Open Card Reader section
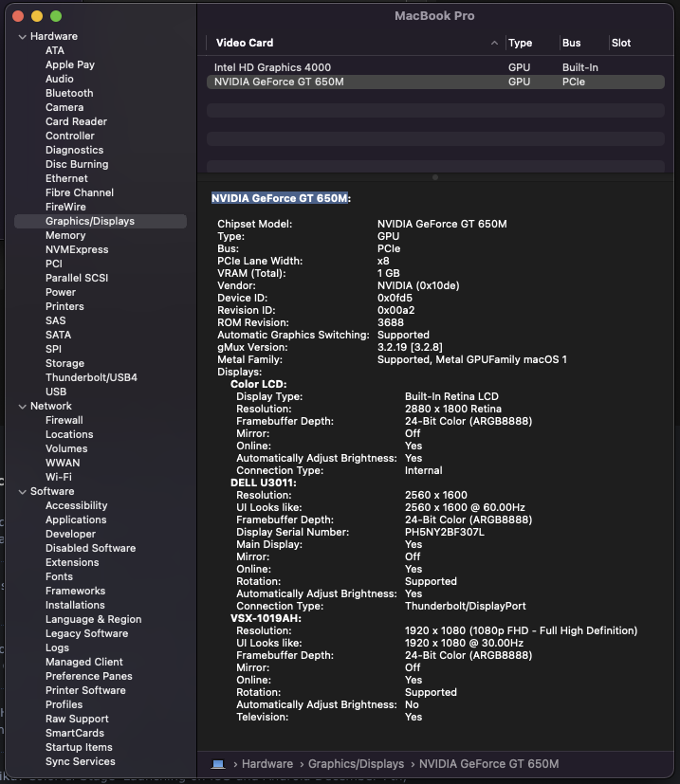 pos(76,121)
